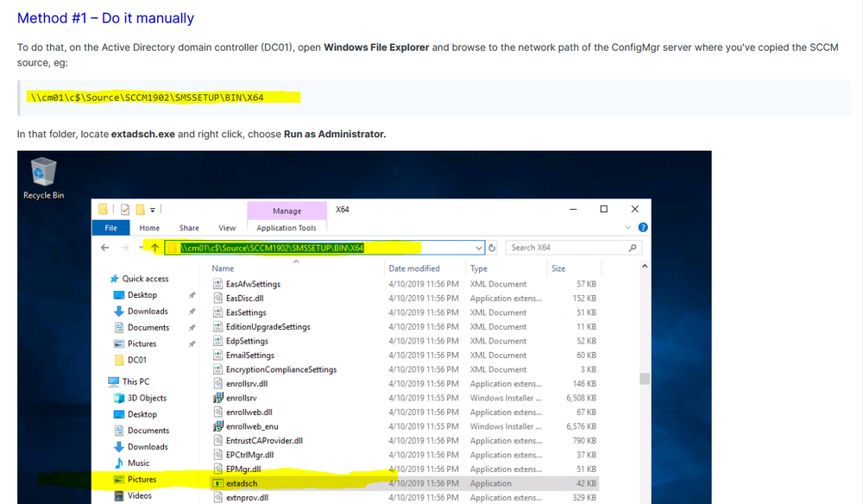This screenshot has width=863, height=504.
Task: Click the search magnifier icon
Action: [x=633, y=248]
